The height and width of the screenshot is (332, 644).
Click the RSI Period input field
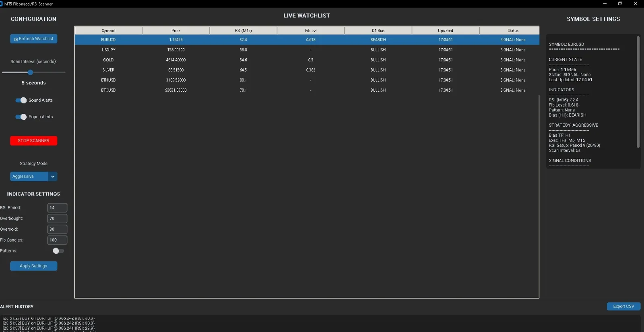pos(57,208)
